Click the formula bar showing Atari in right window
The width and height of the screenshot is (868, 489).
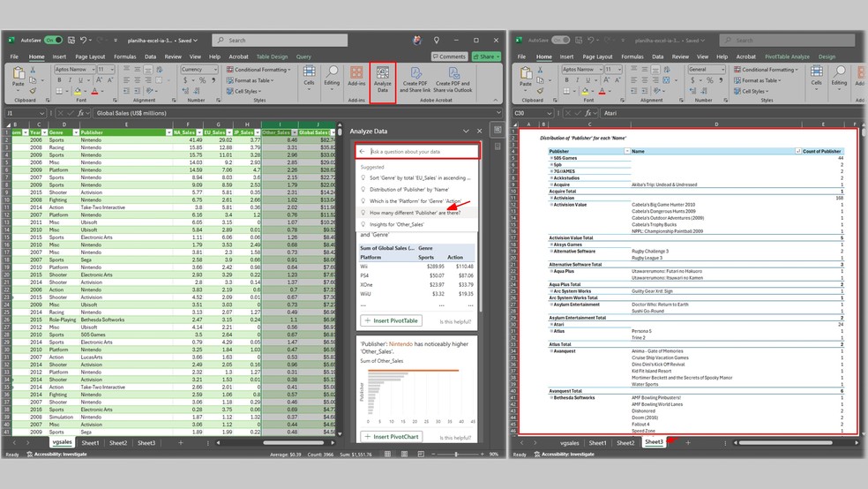click(x=730, y=113)
